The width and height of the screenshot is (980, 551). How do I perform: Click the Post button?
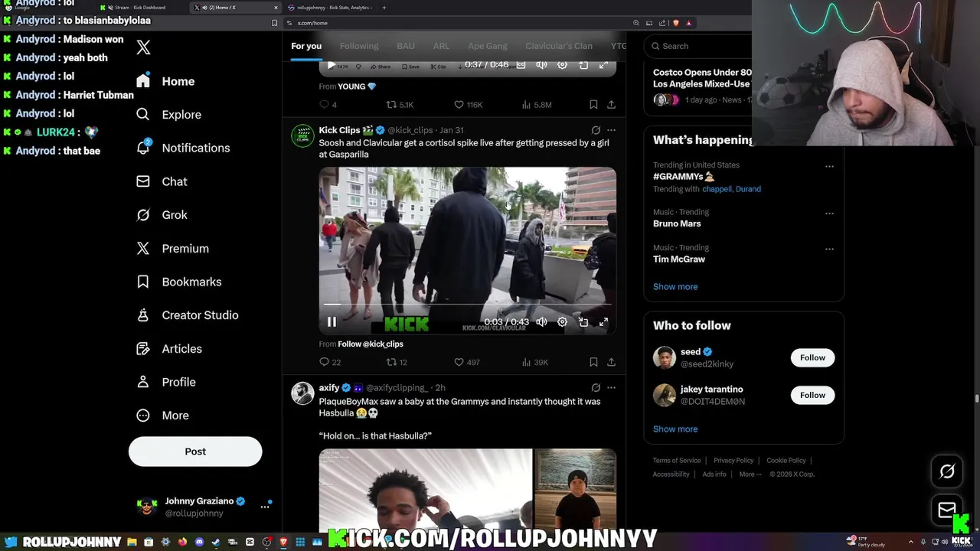point(195,452)
